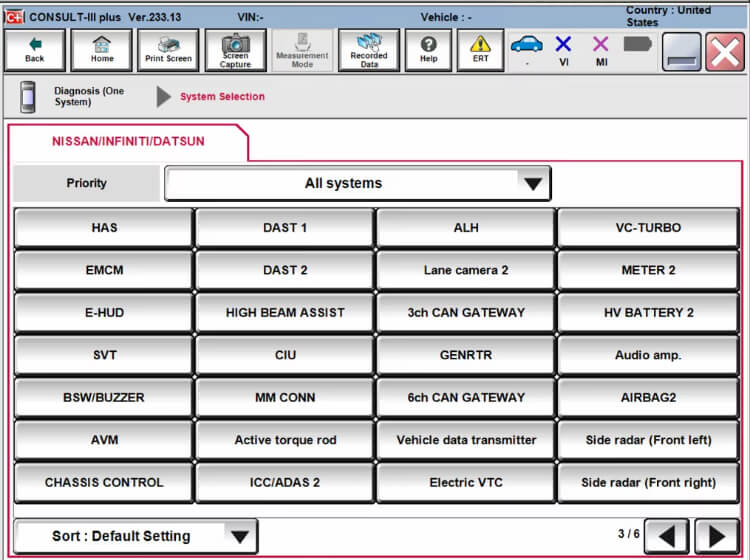Select ICC/ADAS 2 system

click(285, 483)
